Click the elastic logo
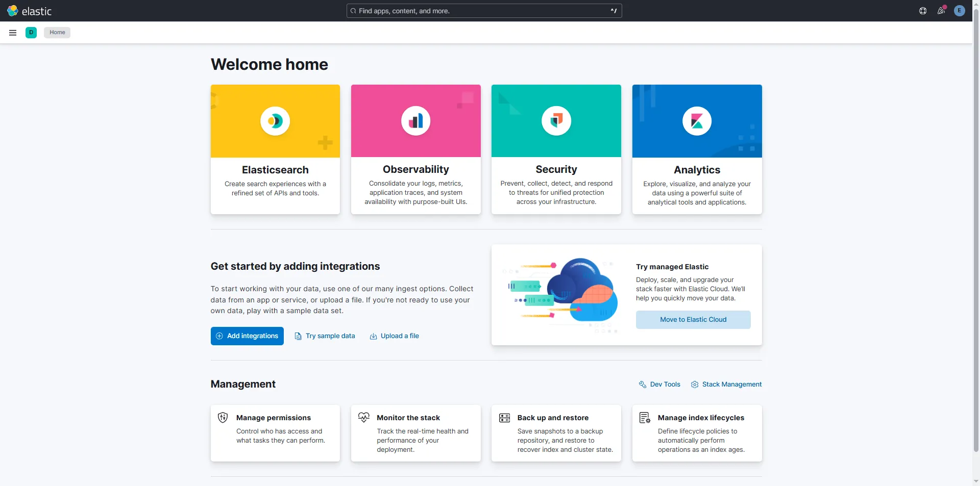The height and width of the screenshot is (486, 980). point(29,11)
